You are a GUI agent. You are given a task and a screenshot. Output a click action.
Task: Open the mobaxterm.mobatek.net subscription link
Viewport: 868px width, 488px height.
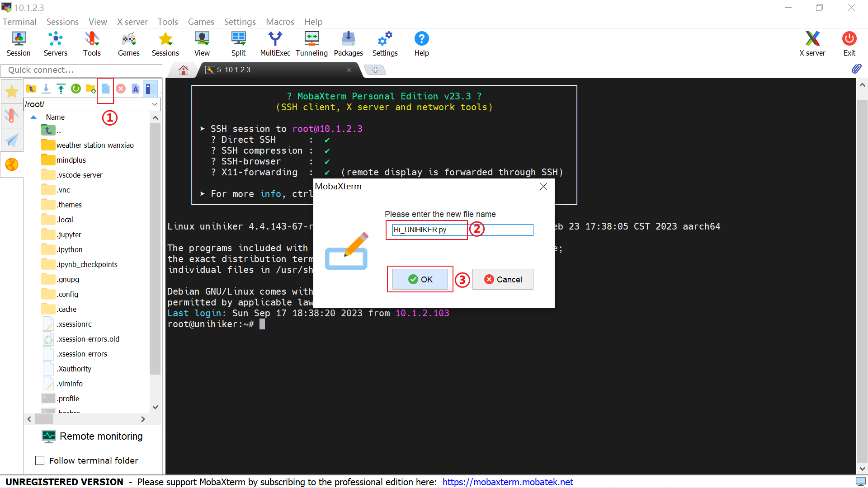(507, 482)
